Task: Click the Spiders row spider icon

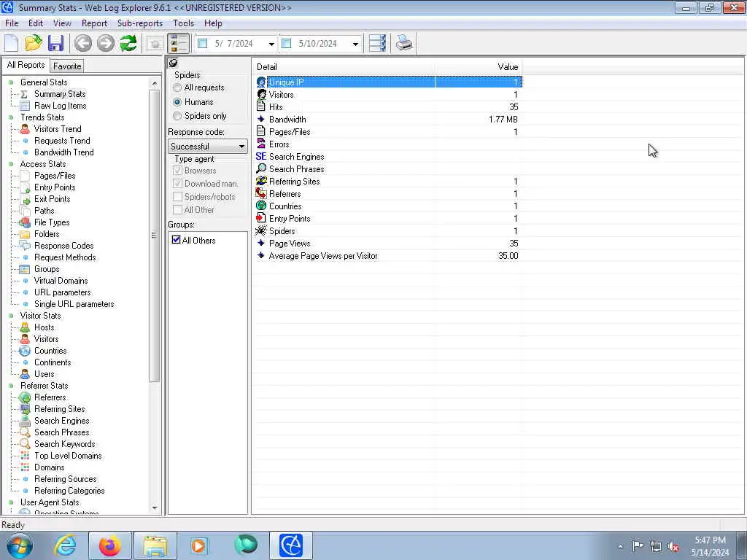Action: coord(261,230)
